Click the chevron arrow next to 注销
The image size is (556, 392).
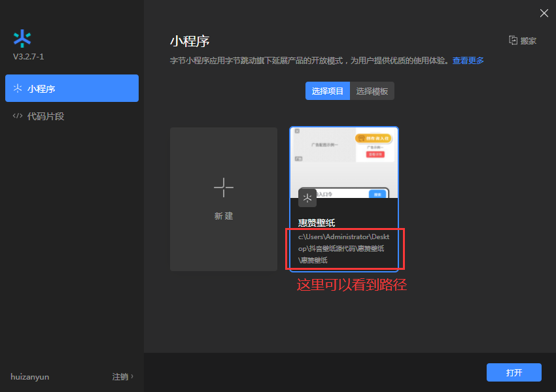132,376
